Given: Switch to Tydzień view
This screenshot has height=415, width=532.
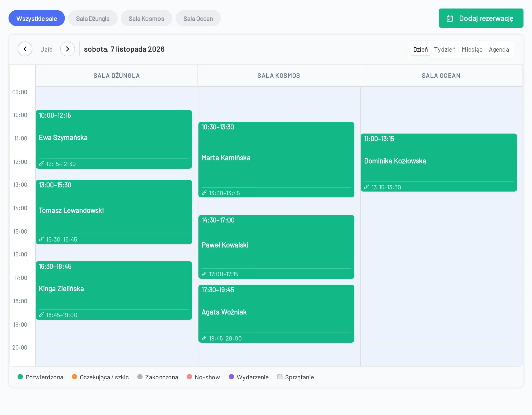Looking at the screenshot, I should [445, 49].
